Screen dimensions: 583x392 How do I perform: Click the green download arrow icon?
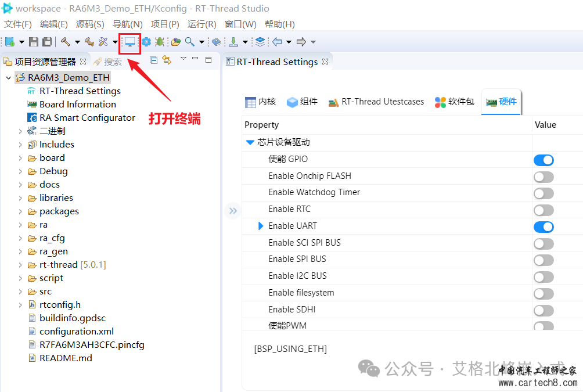coord(233,42)
